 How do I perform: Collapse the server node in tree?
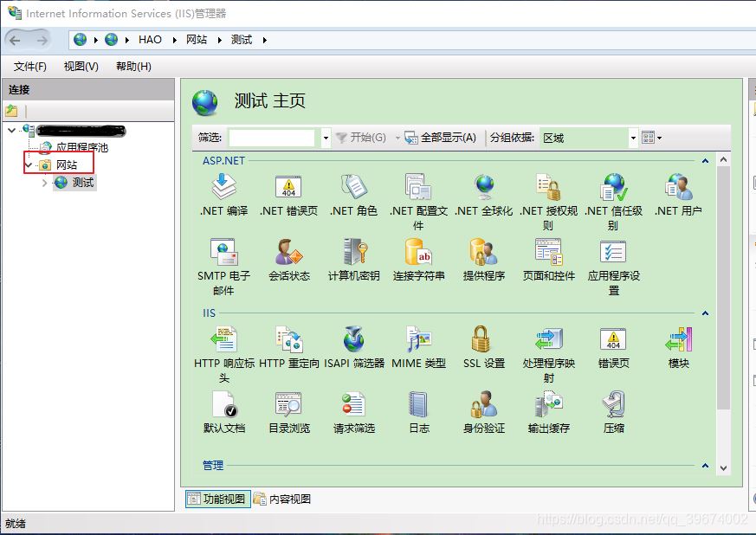(12, 130)
